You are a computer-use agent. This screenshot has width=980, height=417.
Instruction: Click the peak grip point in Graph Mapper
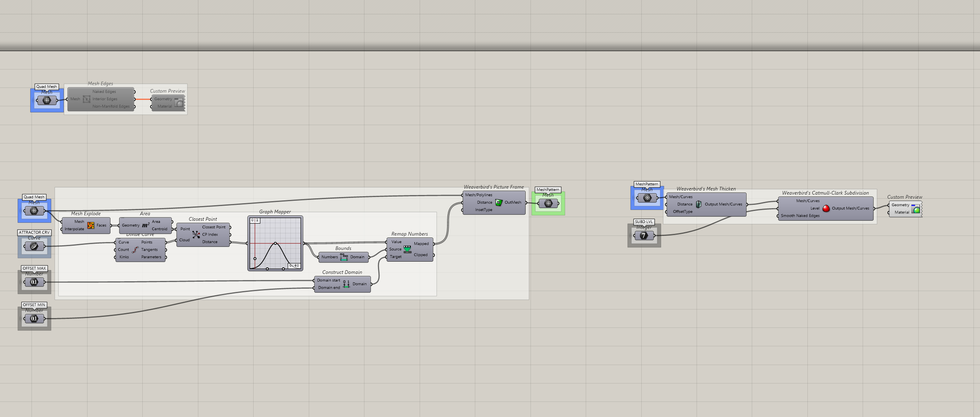(x=275, y=243)
